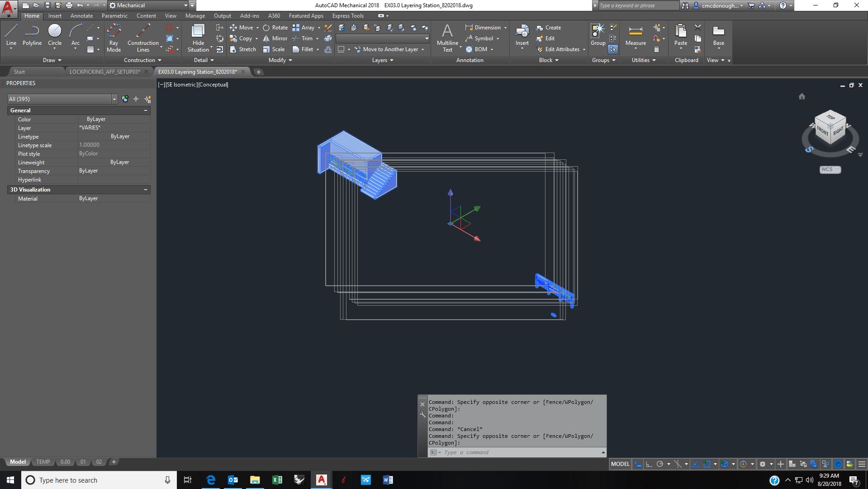Toggle Polar Tracking in status bar
Image resolution: width=868 pixels, height=489 pixels.
[660, 464]
